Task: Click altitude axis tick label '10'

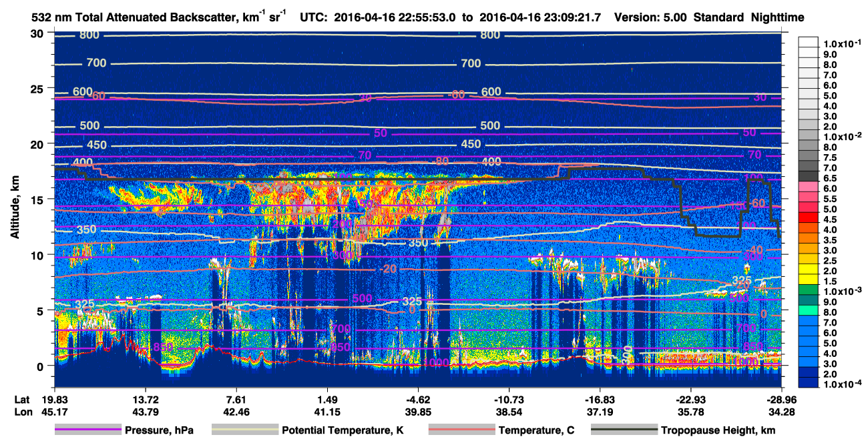Action: tap(39, 255)
